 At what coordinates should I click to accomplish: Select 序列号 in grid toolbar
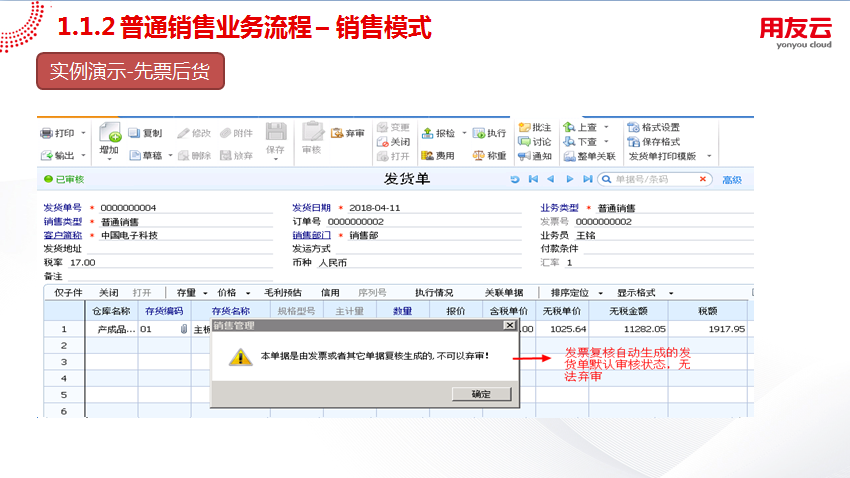pyautogui.click(x=372, y=293)
